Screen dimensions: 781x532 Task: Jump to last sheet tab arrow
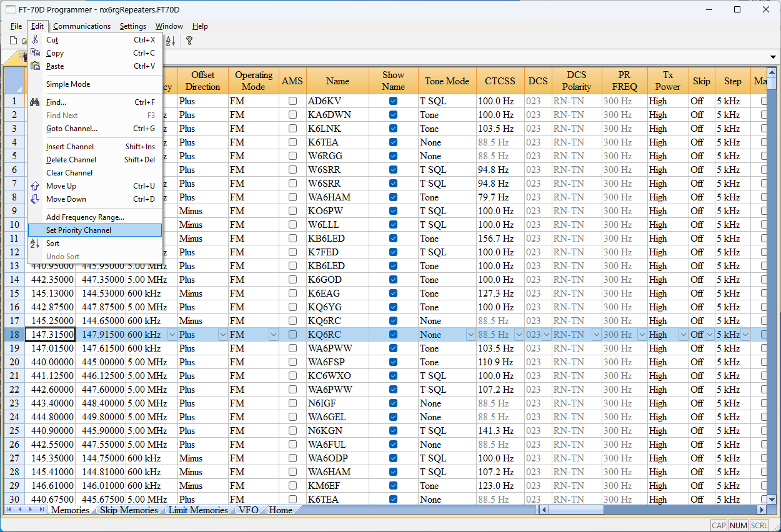coord(41,510)
